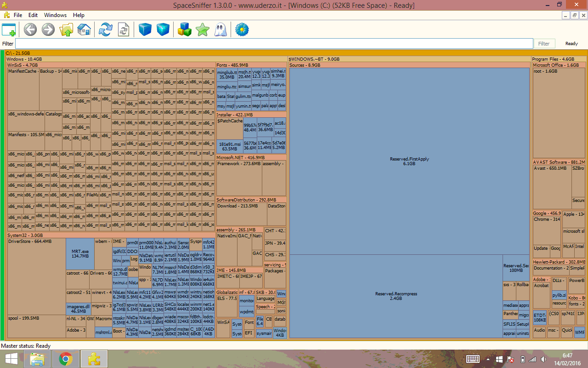Open the Help menu
The height and width of the screenshot is (368, 588).
(79, 15)
